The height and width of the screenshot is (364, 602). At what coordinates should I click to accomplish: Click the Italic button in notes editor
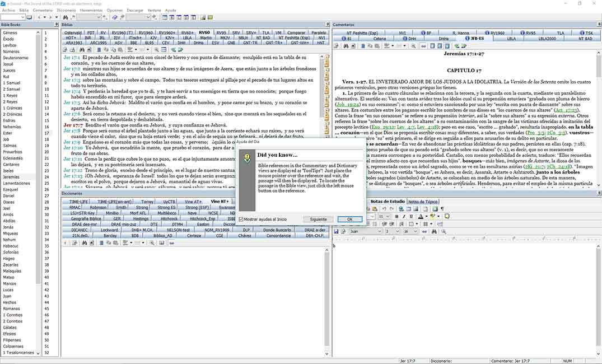coord(404,217)
